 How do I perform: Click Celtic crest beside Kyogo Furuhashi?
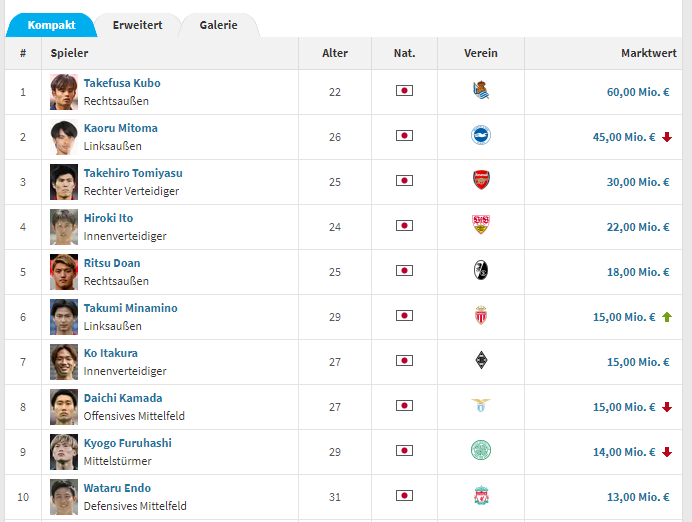pos(481,450)
